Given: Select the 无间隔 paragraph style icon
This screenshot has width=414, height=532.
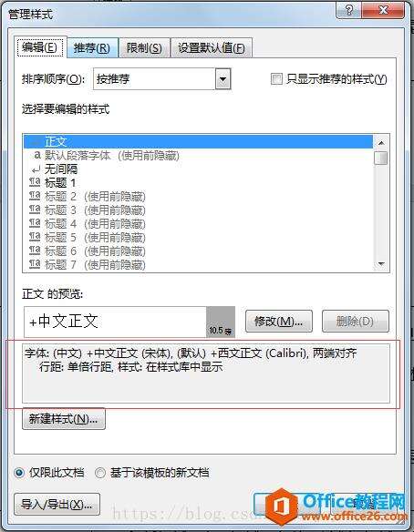Looking at the screenshot, I should coord(36,169).
